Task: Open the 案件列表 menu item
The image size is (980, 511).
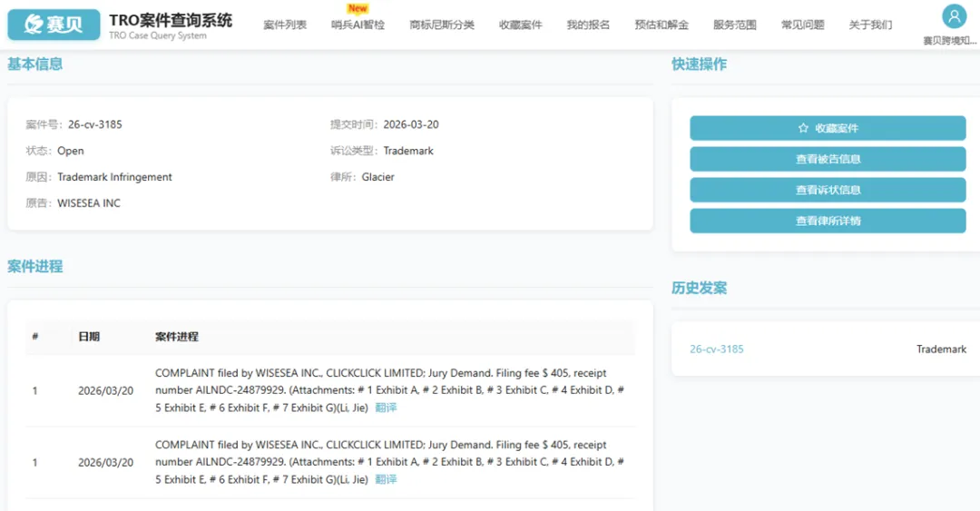Action: click(285, 25)
